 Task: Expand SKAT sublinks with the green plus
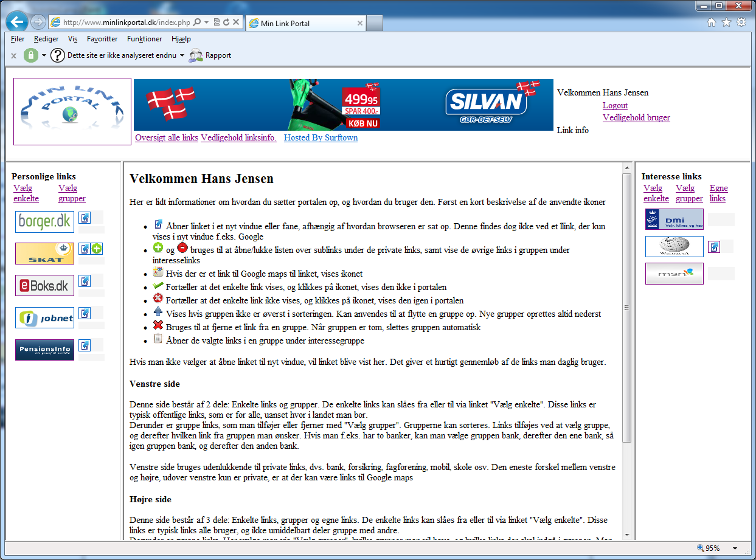click(x=97, y=249)
